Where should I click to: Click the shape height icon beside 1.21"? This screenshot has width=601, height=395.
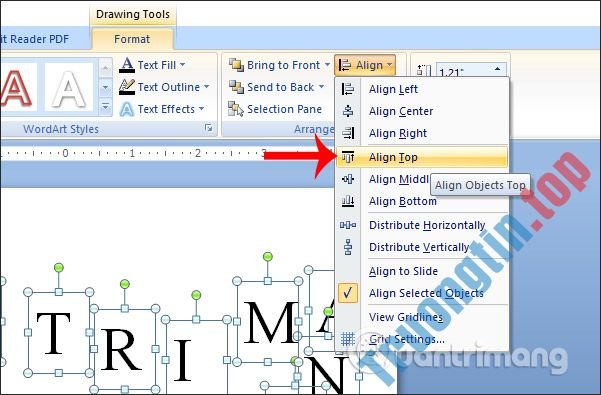coord(424,71)
